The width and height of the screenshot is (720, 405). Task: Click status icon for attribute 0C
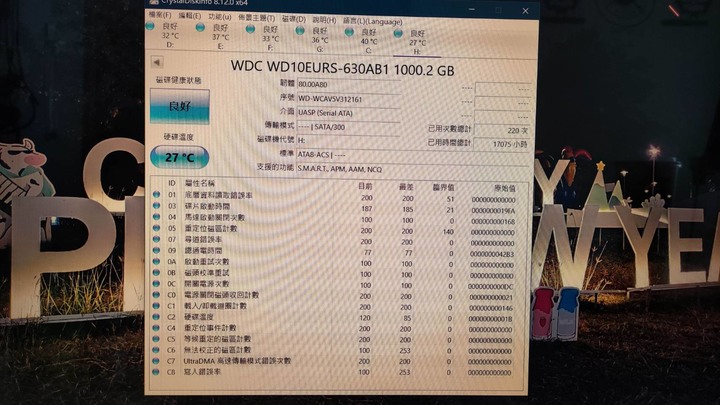157,283
